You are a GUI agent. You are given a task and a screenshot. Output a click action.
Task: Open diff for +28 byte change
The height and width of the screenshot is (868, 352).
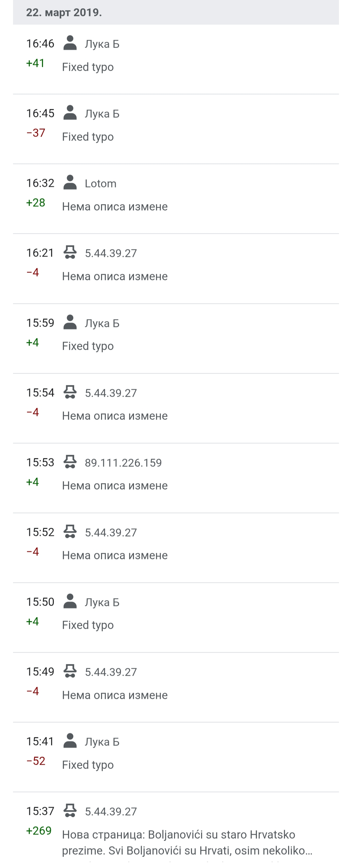click(36, 202)
